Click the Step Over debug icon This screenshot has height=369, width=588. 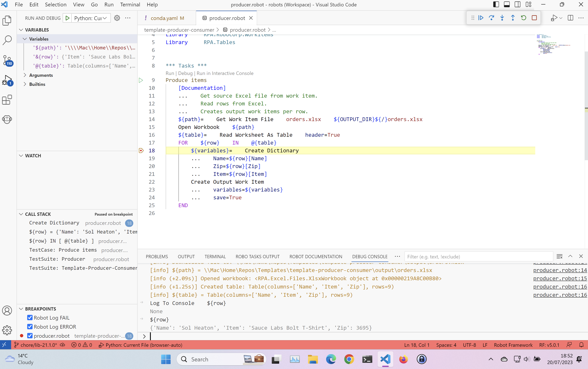coord(491,18)
